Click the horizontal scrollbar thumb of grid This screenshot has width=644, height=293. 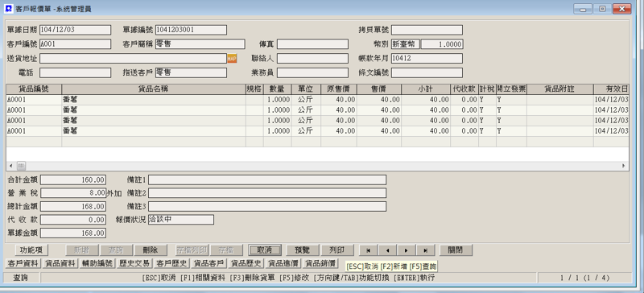pos(21,166)
